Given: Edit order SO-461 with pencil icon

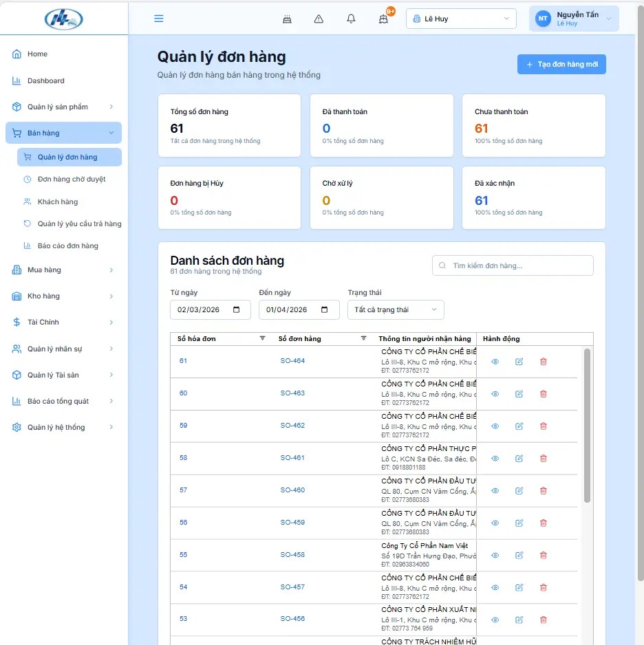Looking at the screenshot, I should tap(519, 458).
